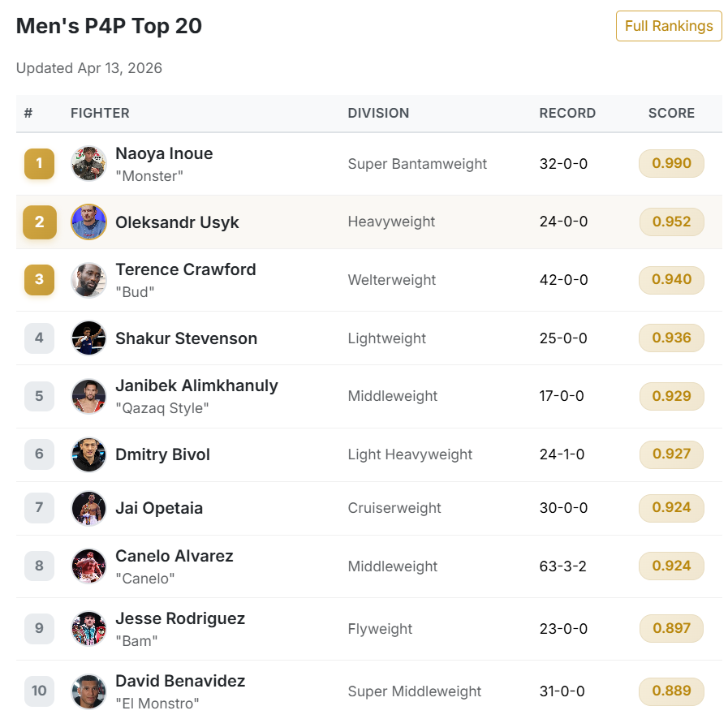Click Shakur Stevenson's fighter avatar

click(88, 338)
